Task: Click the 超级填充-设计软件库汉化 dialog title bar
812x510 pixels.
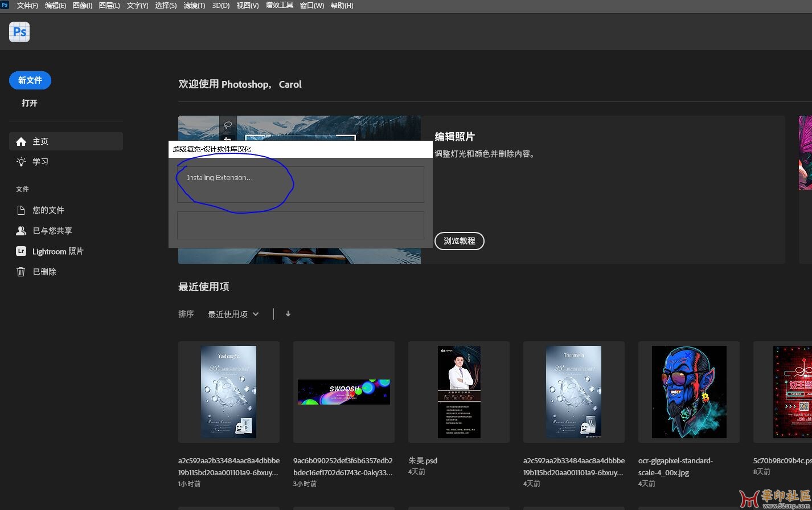Action: tap(301, 149)
